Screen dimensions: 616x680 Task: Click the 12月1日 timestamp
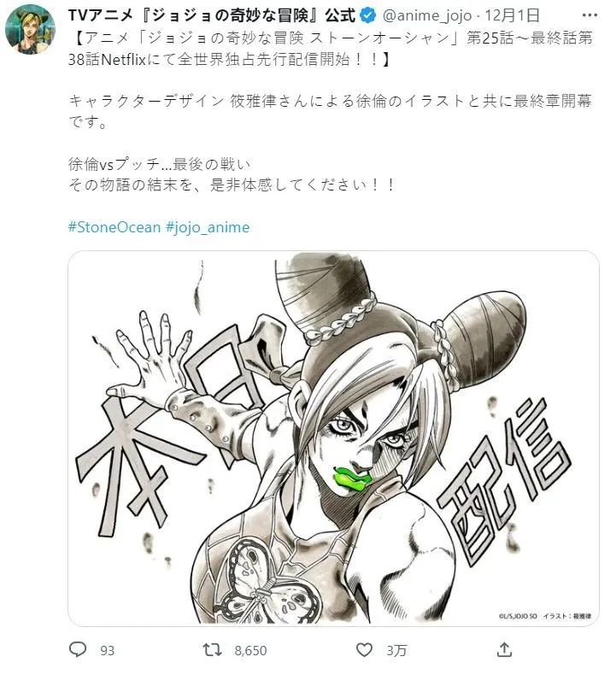click(x=513, y=16)
